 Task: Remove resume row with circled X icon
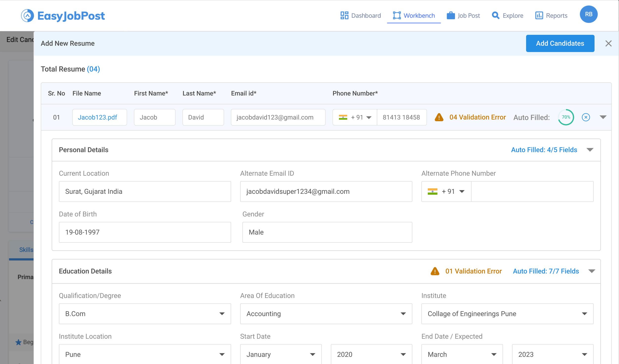point(586,117)
